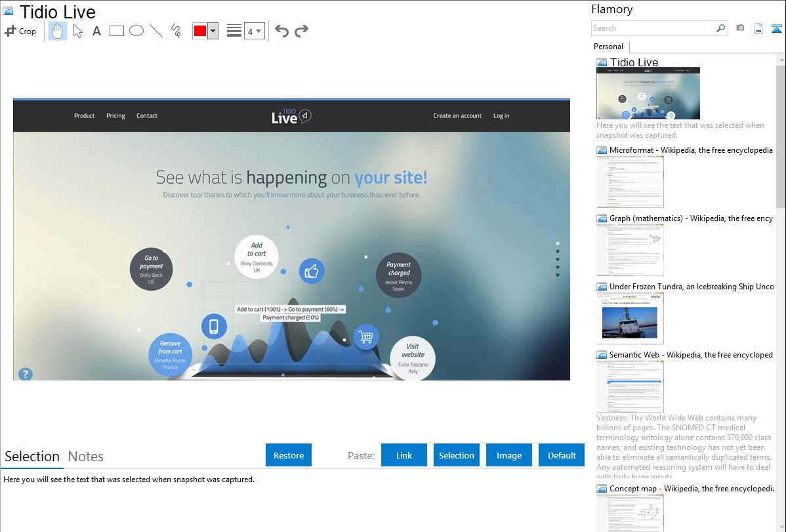Click the Microformat - Wikipedia title text
Image resolution: width=786 pixels, height=532 pixels.
(x=692, y=150)
